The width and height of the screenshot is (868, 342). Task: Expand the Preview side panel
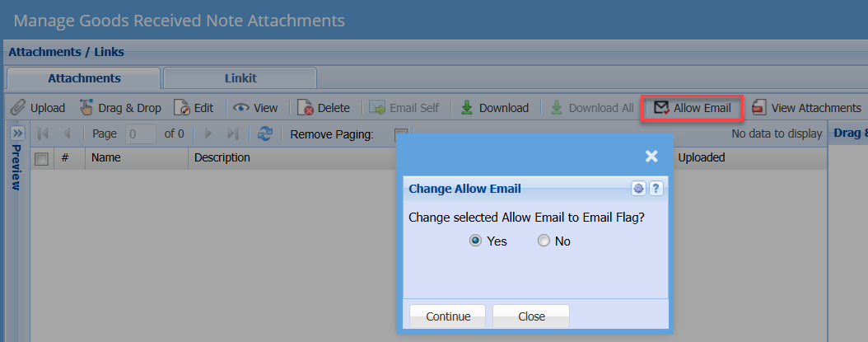(17, 134)
